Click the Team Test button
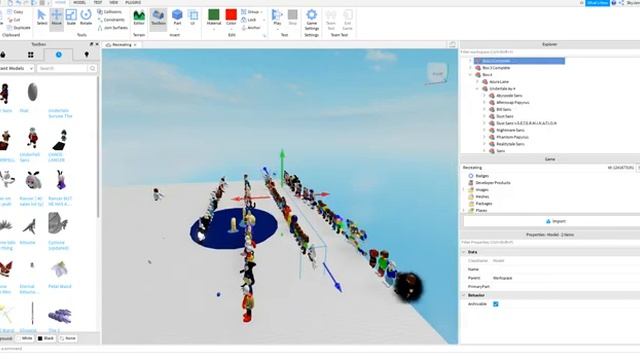The image size is (640, 360). [331, 19]
